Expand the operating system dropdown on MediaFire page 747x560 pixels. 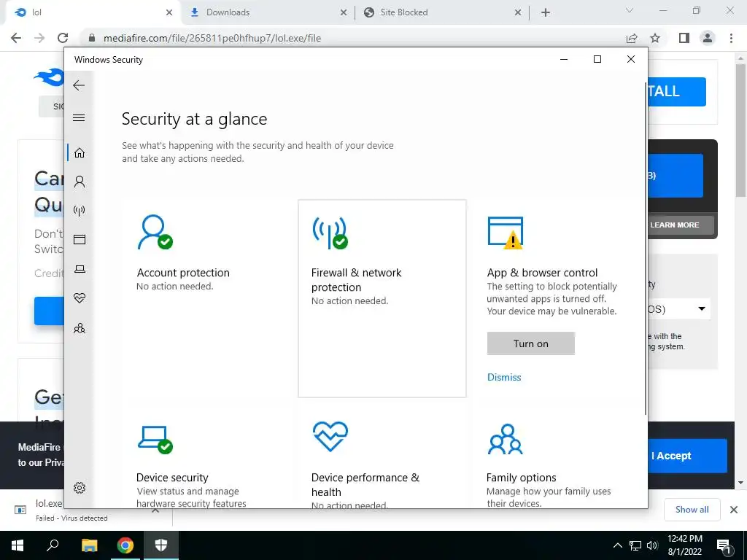701,309
